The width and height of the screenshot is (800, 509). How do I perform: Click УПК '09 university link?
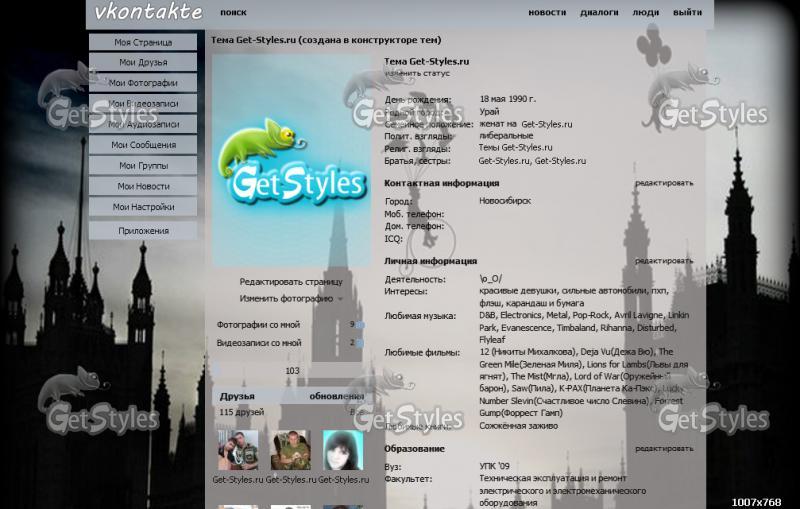click(494, 466)
